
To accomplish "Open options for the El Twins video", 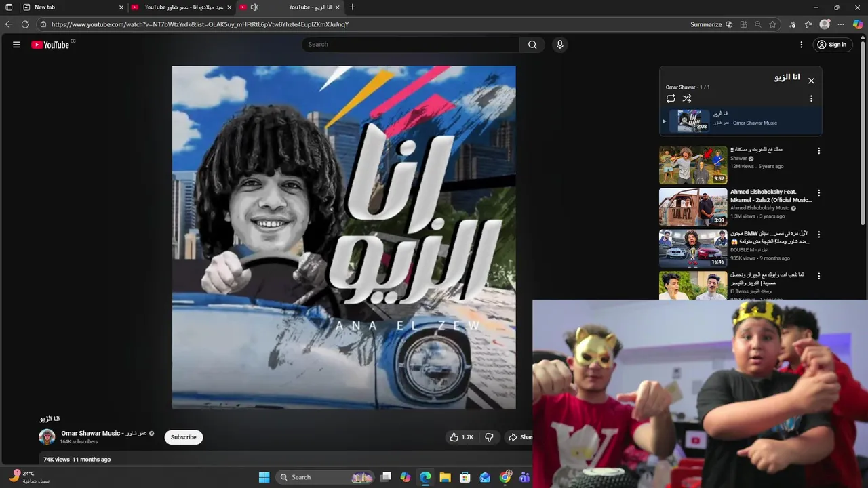I will pyautogui.click(x=818, y=277).
